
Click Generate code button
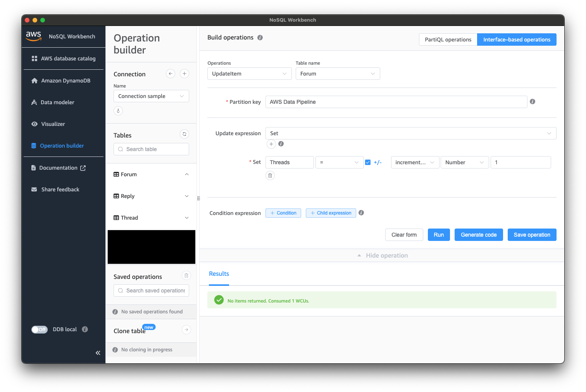click(x=479, y=235)
